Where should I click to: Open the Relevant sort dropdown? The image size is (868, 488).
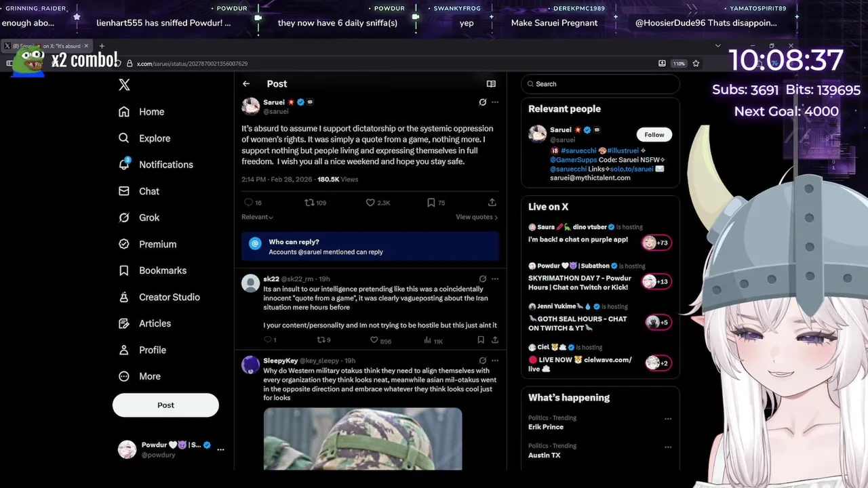(x=258, y=217)
